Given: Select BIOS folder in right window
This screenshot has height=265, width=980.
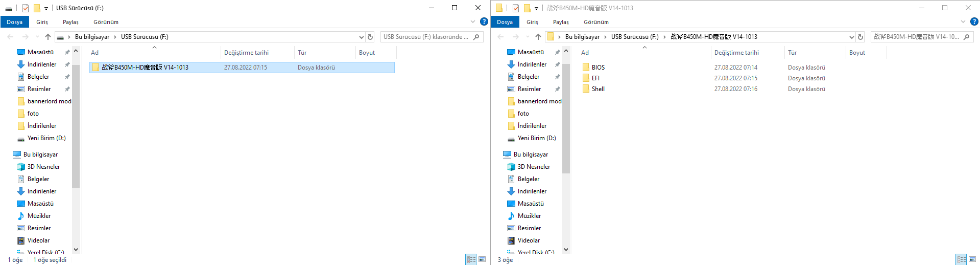Looking at the screenshot, I should click(598, 68).
